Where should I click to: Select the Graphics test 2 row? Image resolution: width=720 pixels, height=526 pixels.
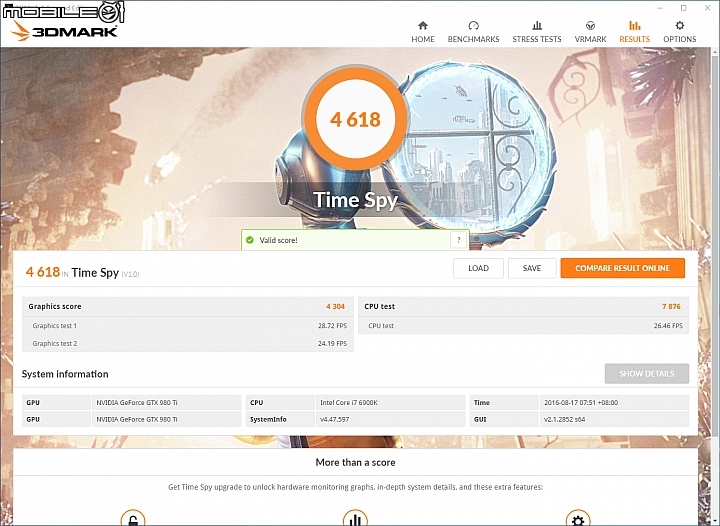click(188, 343)
